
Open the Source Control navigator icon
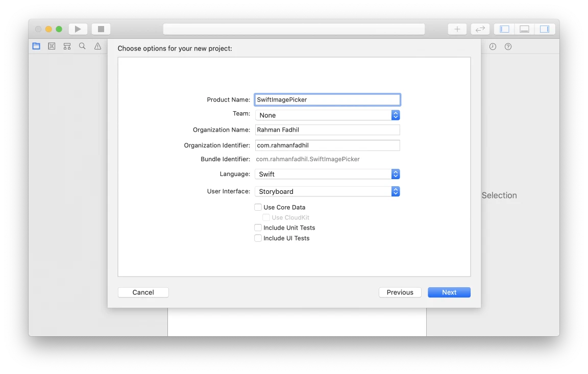[52, 46]
